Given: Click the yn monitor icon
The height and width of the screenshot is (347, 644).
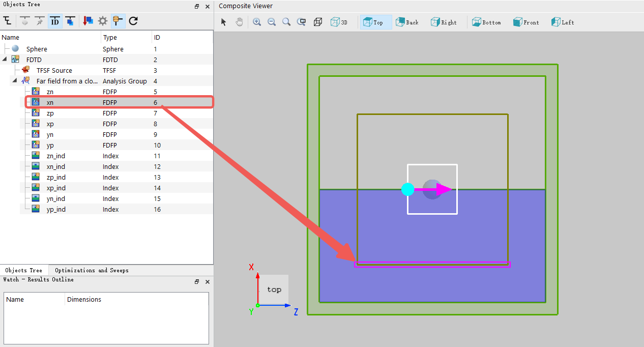Looking at the screenshot, I should click(36, 134).
